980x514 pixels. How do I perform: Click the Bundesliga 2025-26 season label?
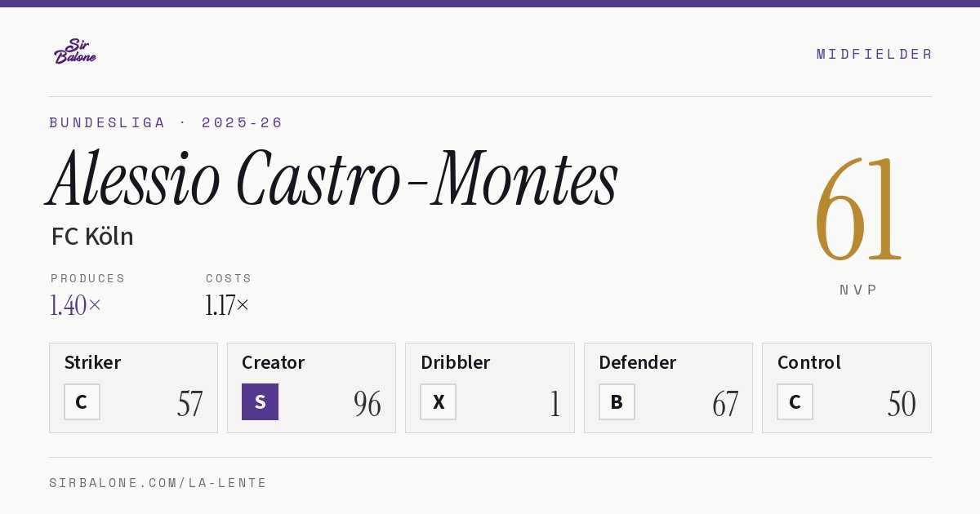point(166,122)
